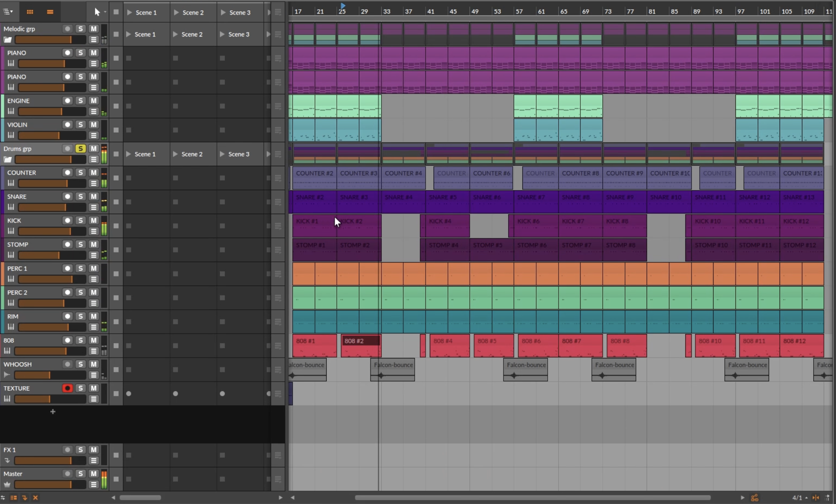
Task: Launch Drums grp Scene 3
Action: point(223,154)
